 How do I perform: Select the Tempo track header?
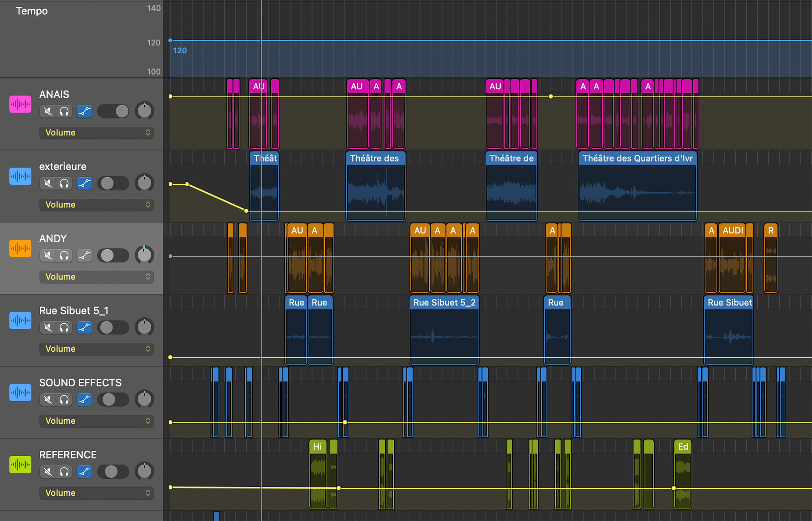(32, 11)
